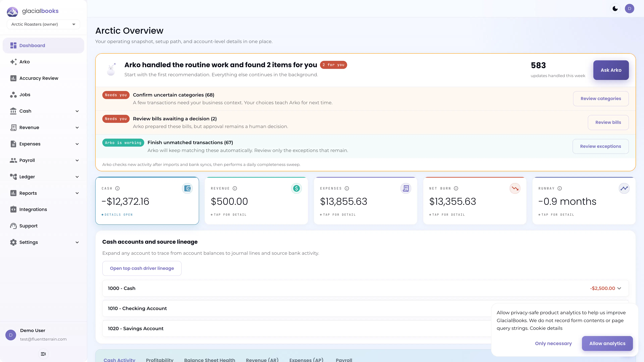Click the Expenses document icon in sidebar
Screen dimensions: 644x362
click(13, 144)
